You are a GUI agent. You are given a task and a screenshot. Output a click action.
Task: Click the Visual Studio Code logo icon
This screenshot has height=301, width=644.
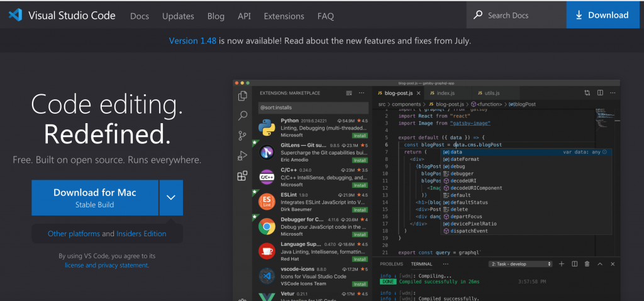click(15, 15)
